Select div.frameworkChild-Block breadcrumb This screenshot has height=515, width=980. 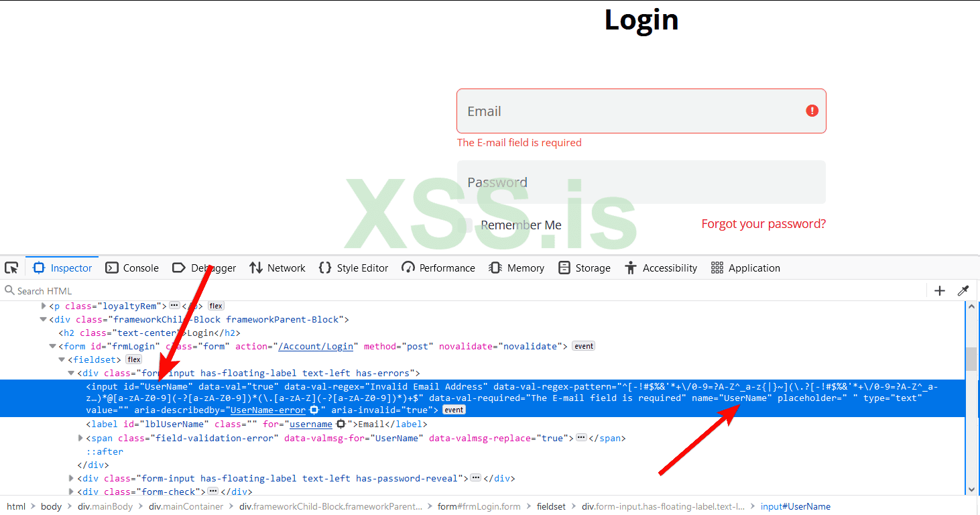point(331,506)
